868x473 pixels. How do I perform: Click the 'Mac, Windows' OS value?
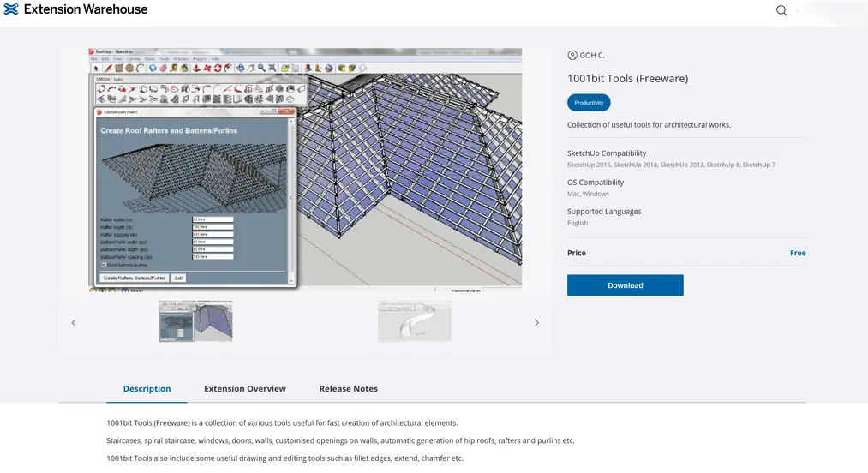(x=588, y=194)
